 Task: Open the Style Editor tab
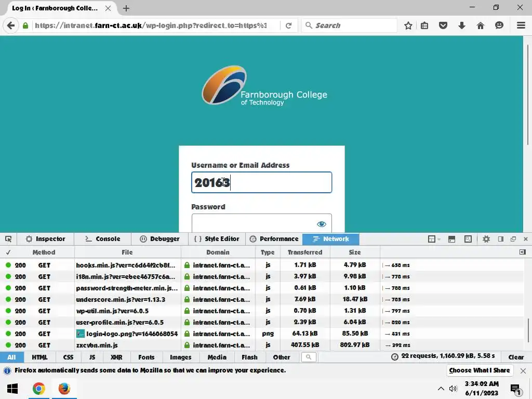pyautogui.click(x=217, y=239)
